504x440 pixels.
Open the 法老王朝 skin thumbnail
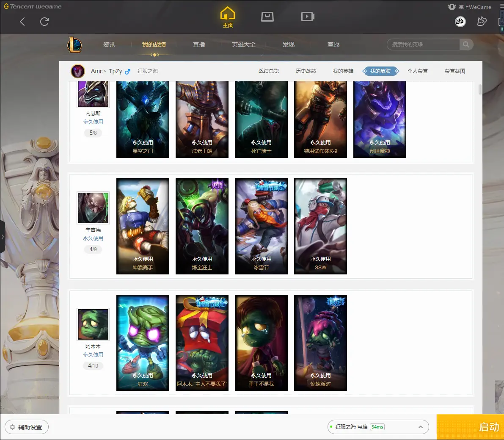tap(202, 119)
